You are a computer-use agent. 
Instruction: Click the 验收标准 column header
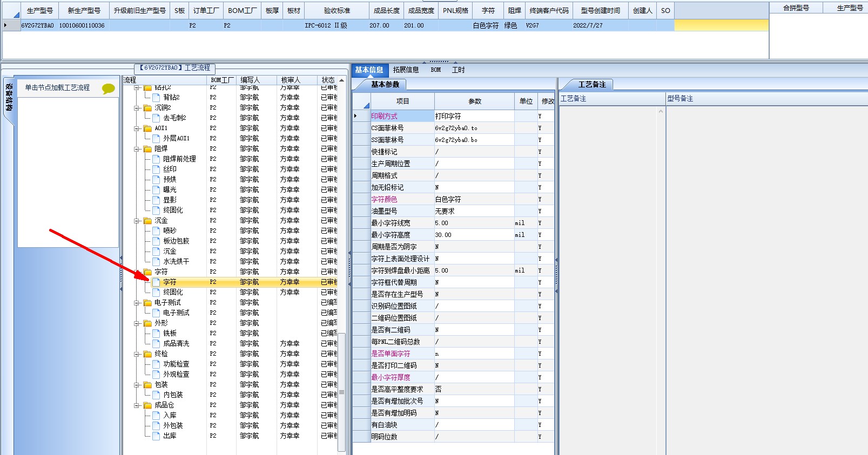tap(337, 10)
